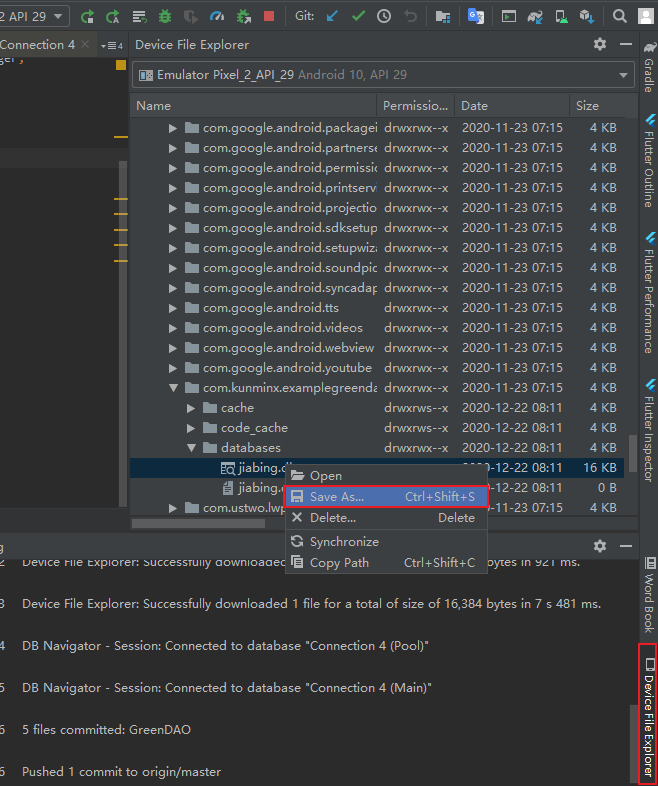658x786 pixels.
Task: Toggle the Device File Explorer side tab
Action: point(648,714)
